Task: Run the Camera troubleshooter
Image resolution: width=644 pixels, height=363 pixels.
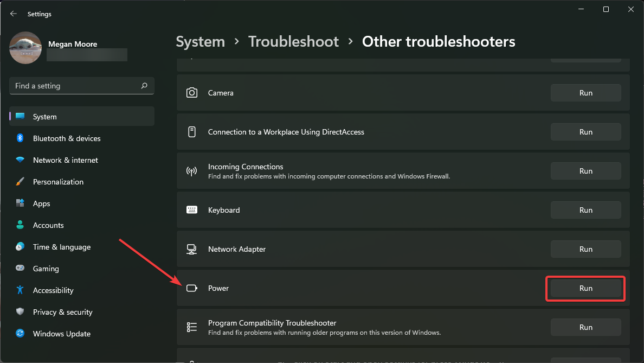Action: pyautogui.click(x=585, y=93)
